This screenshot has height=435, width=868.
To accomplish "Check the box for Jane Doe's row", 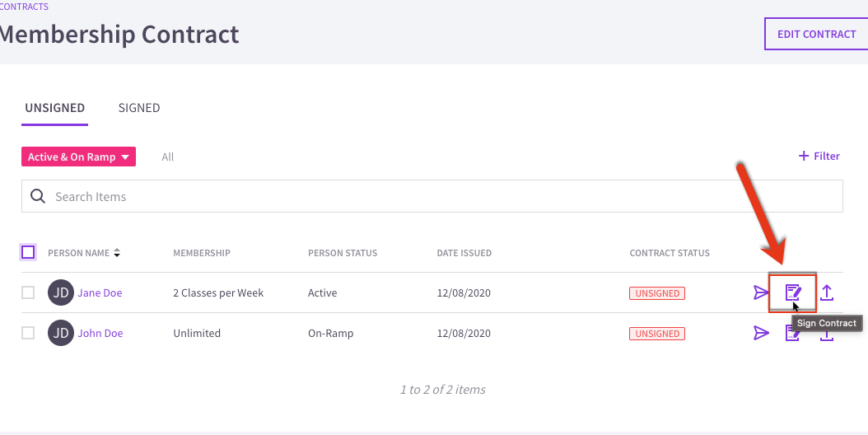I will (28, 292).
